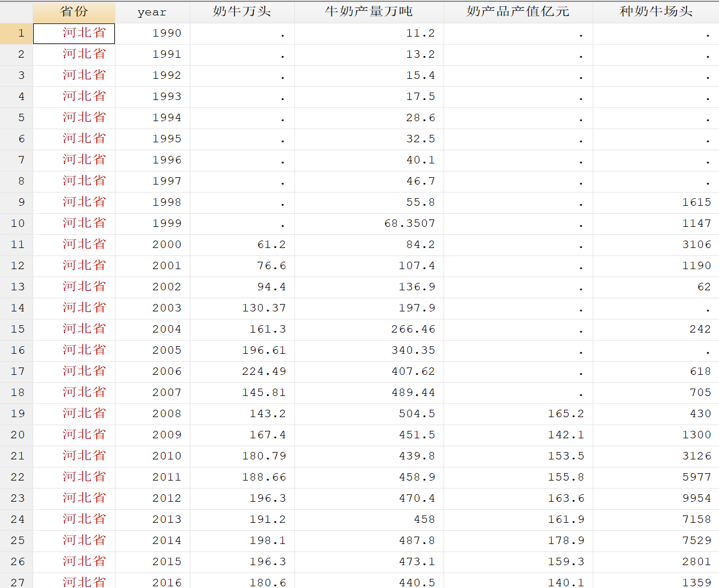Viewport: 719px width, 588px height.
Task: Click product value cell 163.6
Action: tap(518, 498)
